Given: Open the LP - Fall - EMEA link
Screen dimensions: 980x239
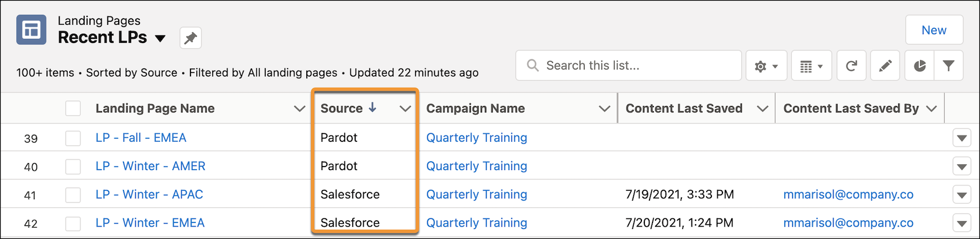Looking at the screenshot, I should point(141,138).
